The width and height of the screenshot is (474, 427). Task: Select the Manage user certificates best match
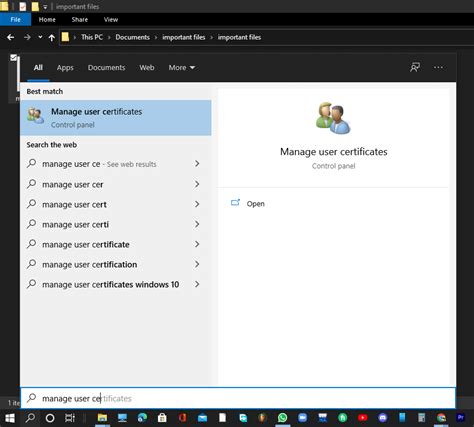[116, 118]
